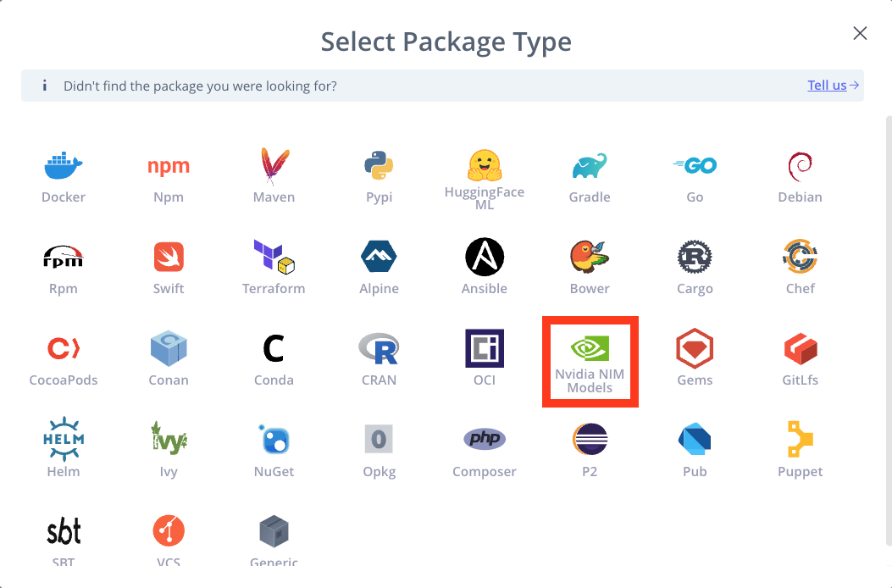Choose the Generic package type
Screen dimensions: 892x588
coord(273,540)
